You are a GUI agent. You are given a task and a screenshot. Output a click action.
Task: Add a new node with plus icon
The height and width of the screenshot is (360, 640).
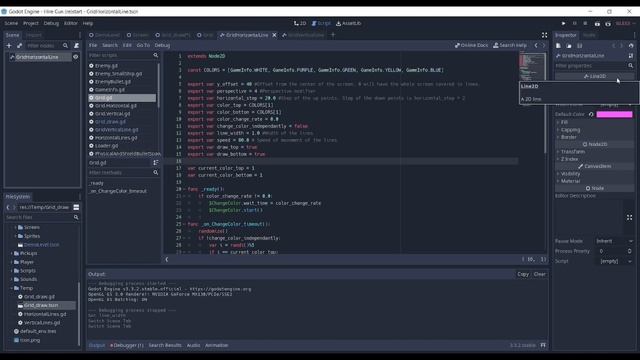(9, 46)
